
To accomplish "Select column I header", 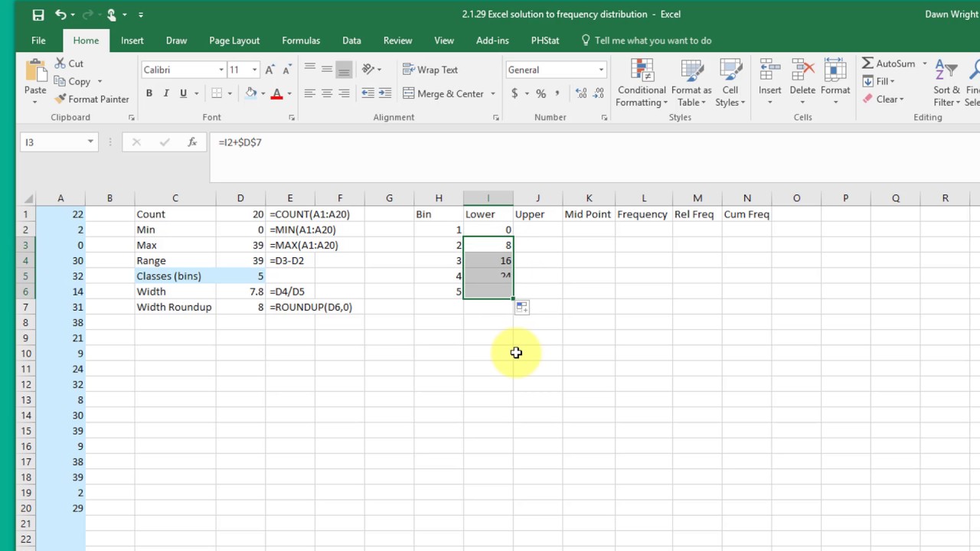I will pos(488,198).
